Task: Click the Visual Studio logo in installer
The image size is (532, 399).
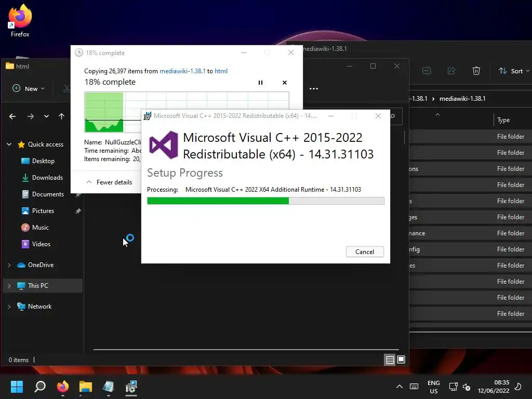Action: (164, 145)
